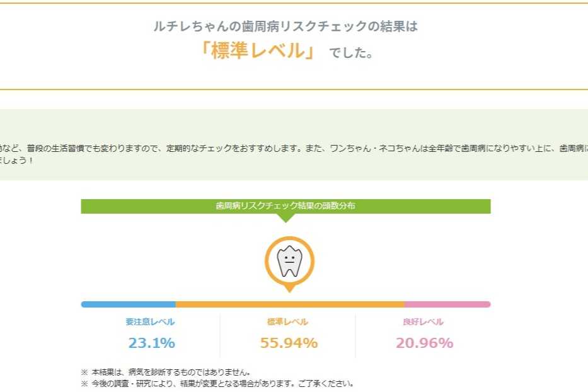Image resolution: width=588 pixels, height=392 pixels.
Task: Select the 要注意レベル label
Action: [x=150, y=322]
